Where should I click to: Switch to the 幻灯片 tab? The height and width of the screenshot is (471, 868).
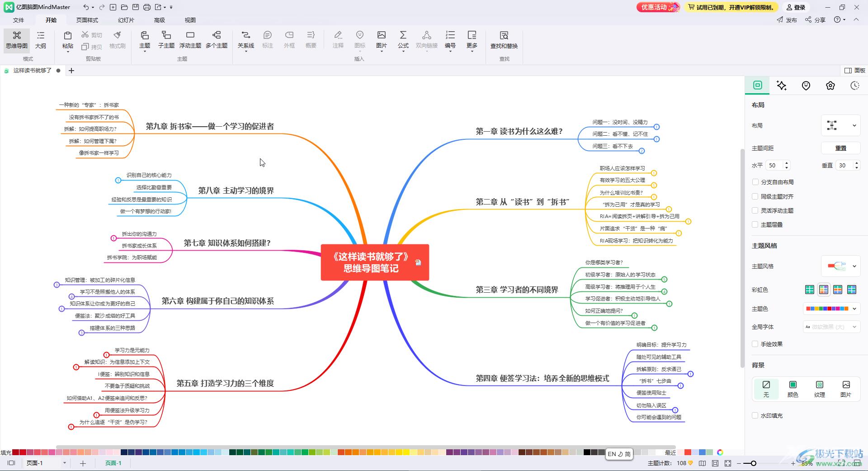[126, 20]
